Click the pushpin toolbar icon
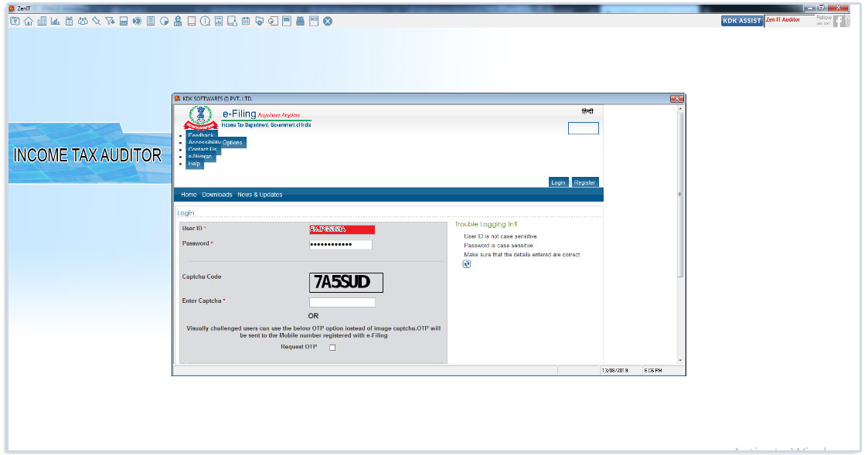This screenshot has height=455, width=868. click(97, 21)
